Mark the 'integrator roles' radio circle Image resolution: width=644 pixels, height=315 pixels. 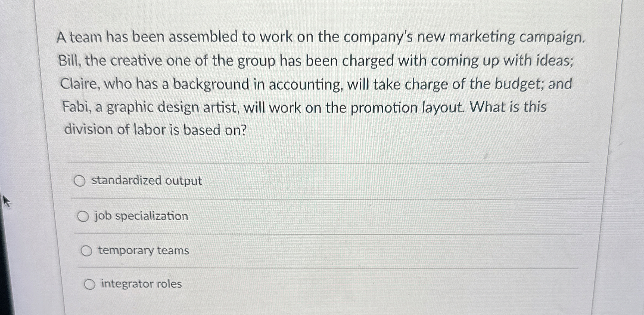89,285
